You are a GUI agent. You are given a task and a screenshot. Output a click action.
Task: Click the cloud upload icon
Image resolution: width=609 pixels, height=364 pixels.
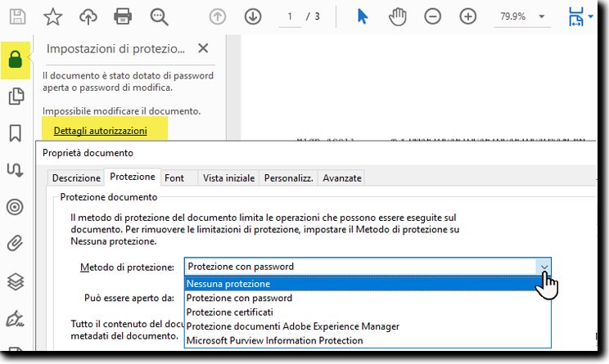(88, 16)
